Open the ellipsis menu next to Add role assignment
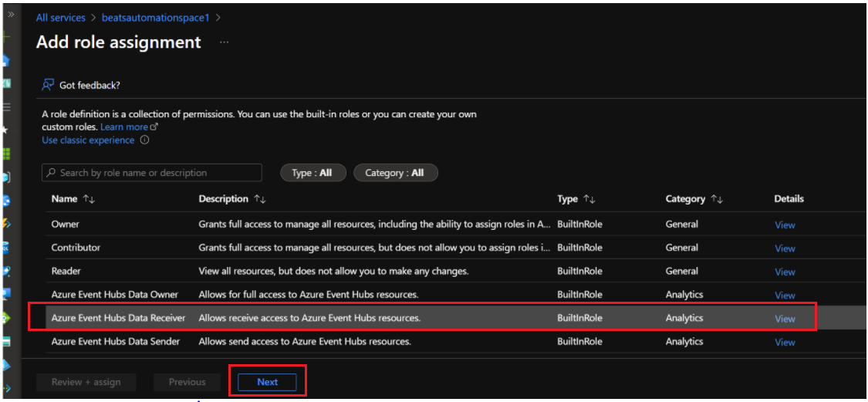The width and height of the screenshot is (868, 402). pos(224,42)
